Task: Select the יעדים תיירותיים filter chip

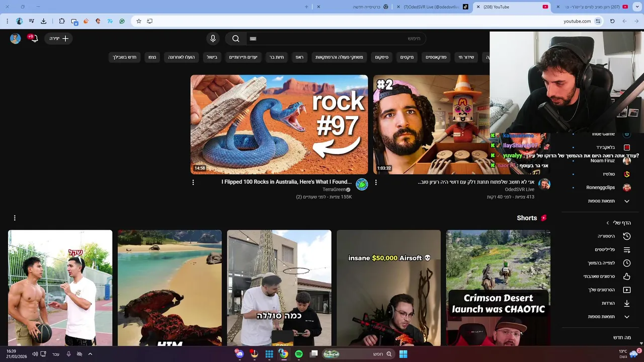Action: (x=243, y=57)
